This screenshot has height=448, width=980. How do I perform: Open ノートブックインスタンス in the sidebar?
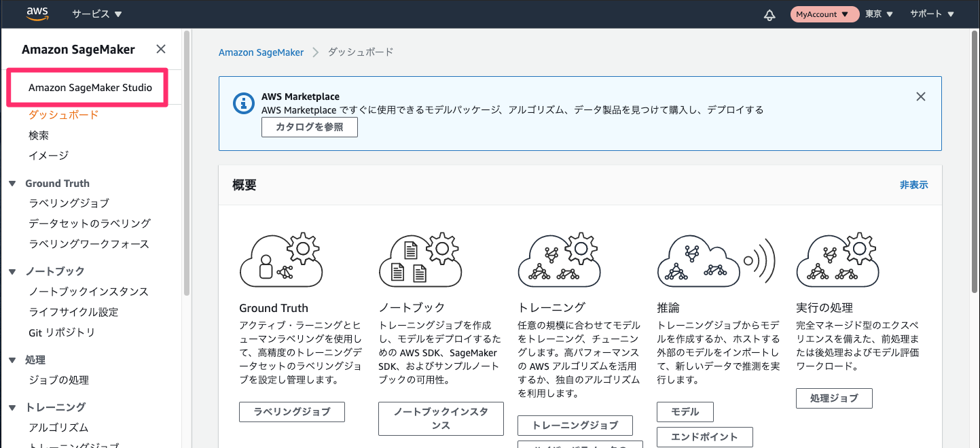tap(88, 292)
